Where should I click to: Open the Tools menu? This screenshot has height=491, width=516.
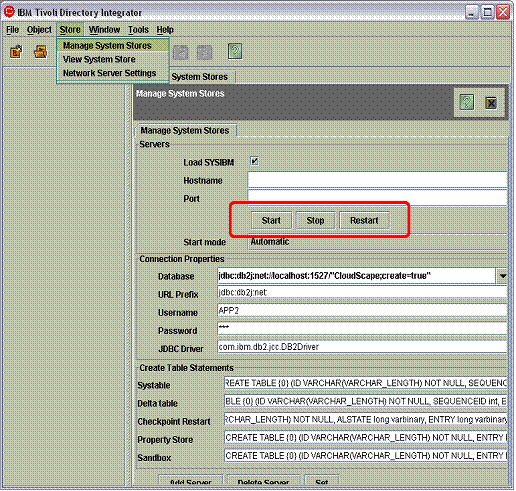click(138, 30)
